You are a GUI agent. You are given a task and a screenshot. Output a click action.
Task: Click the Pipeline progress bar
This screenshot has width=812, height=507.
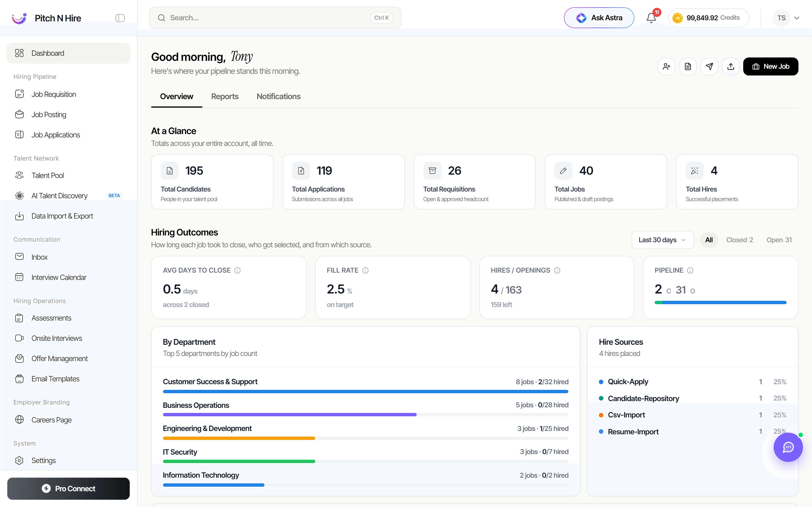[x=720, y=303]
